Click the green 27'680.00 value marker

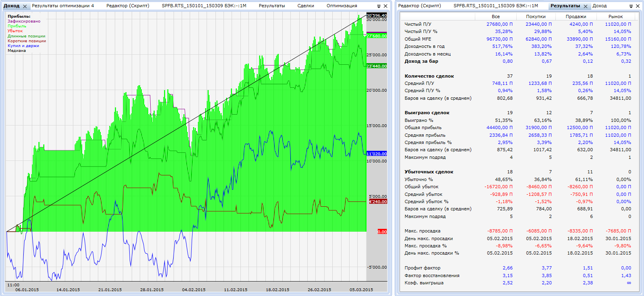[x=377, y=36]
